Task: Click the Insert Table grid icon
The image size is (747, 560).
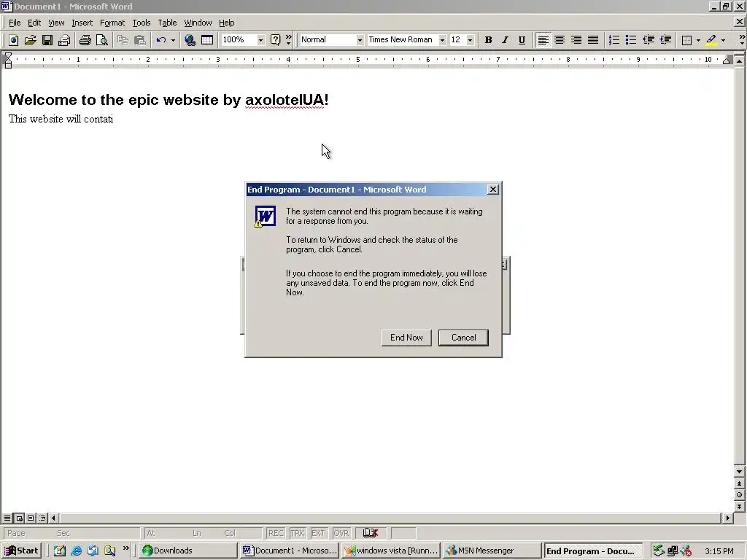Action: coord(206,40)
